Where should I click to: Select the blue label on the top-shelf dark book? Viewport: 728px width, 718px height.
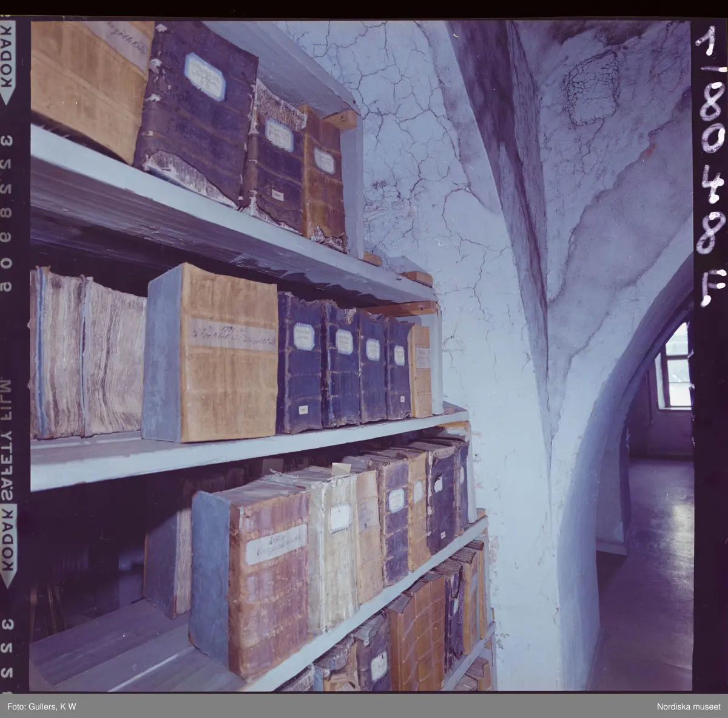tap(205, 76)
